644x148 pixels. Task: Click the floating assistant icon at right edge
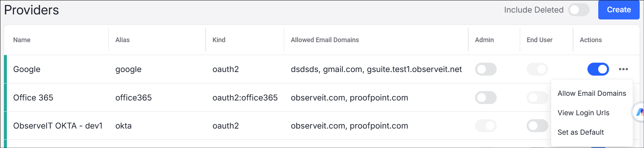click(639, 112)
